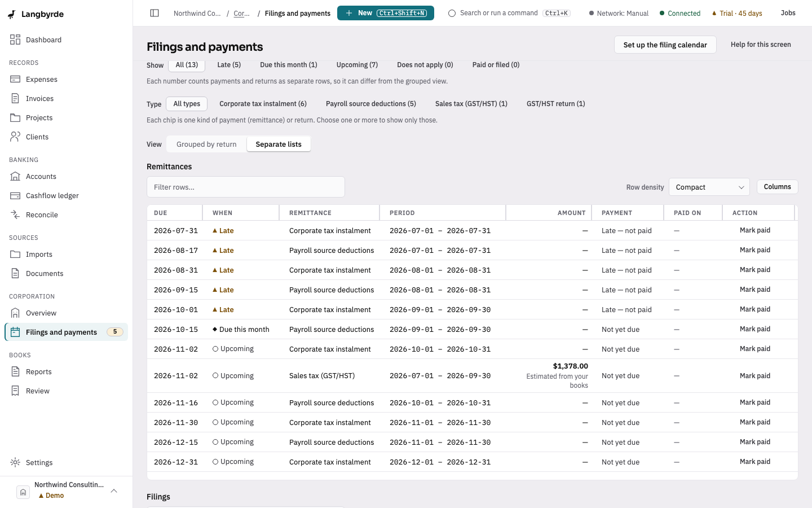Click the Filter rows input field
The width and height of the screenshot is (812, 508).
[x=246, y=187]
